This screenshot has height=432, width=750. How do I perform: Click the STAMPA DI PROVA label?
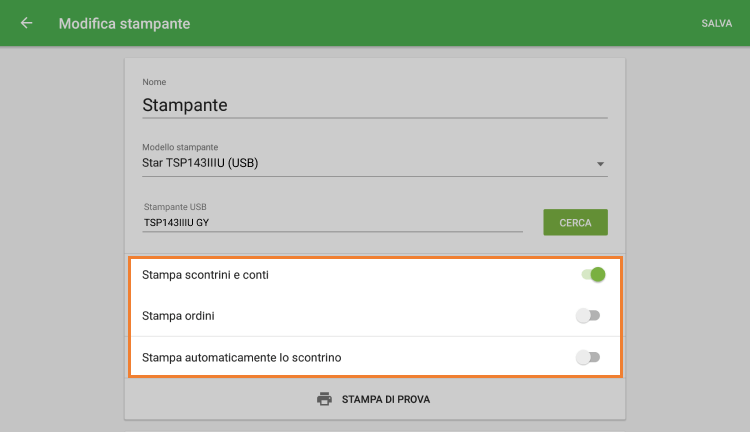coord(386,399)
